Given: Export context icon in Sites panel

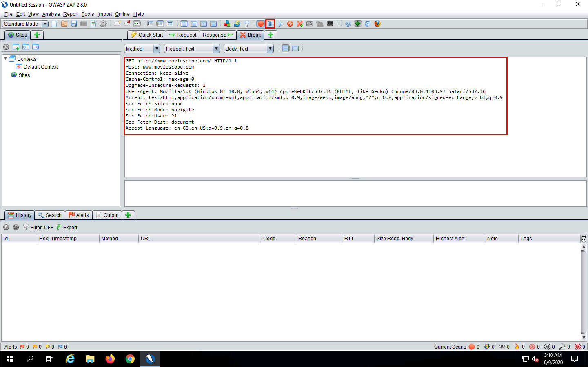Looking at the screenshot, I should [x=36, y=47].
